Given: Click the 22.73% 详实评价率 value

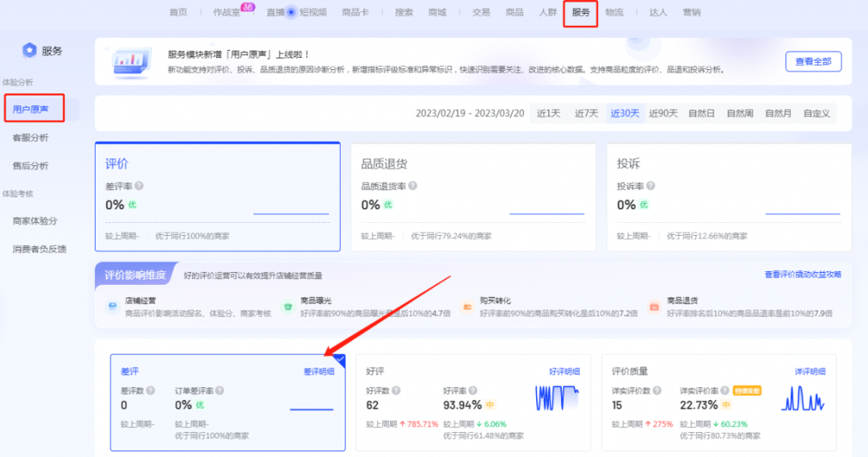Looking at the screenshot, I should point(698,406).
